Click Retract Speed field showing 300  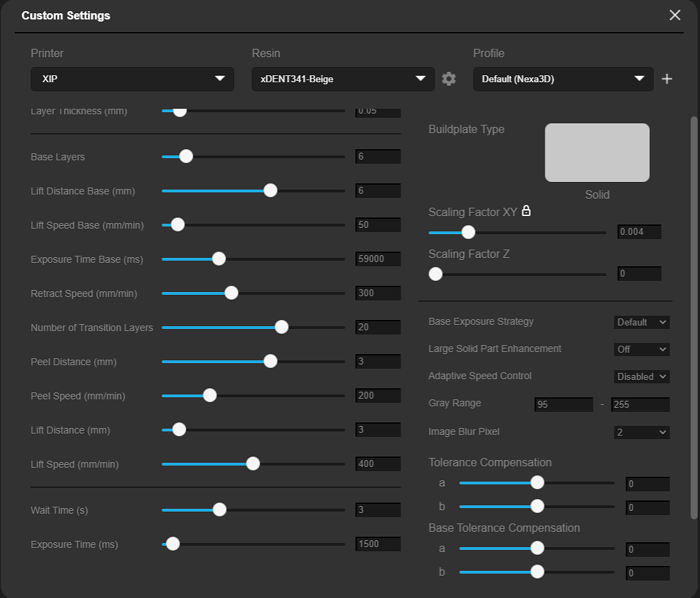378,293
